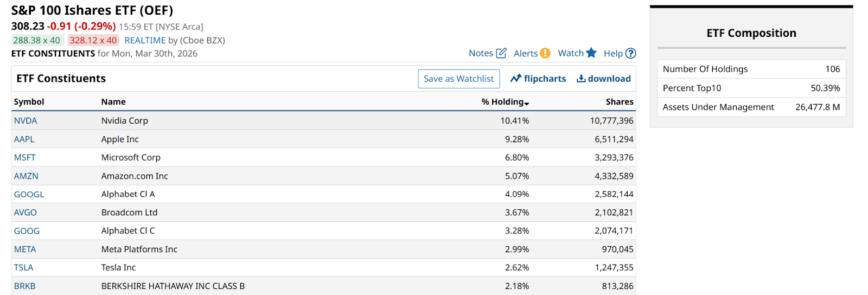868x295 pixels.
Task: Open the Alerts link
Action: click(526, 53)
